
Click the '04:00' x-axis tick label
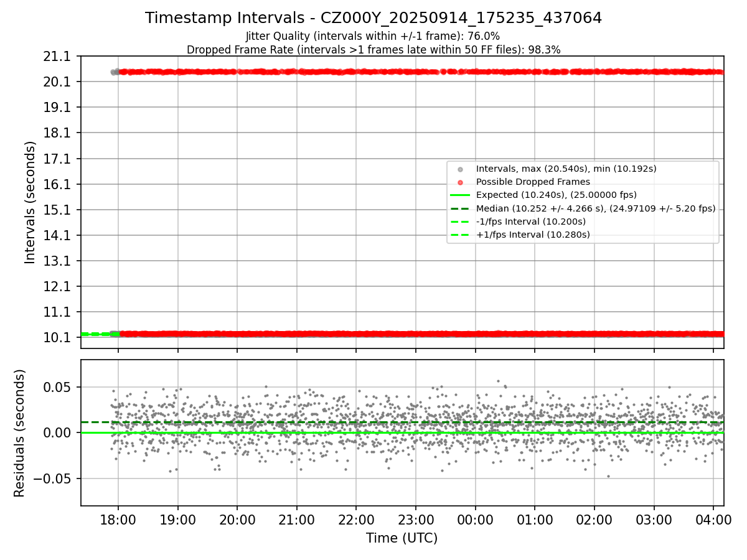(x=713, y=519)
